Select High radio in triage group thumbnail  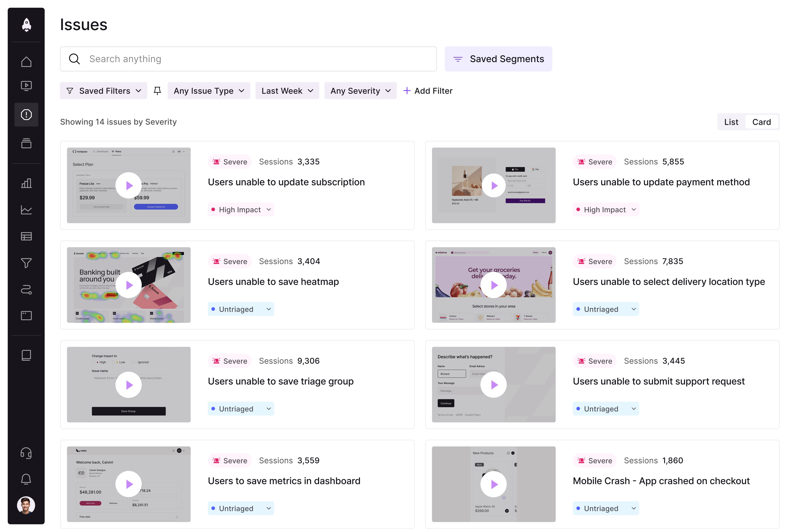click(94, 362)
